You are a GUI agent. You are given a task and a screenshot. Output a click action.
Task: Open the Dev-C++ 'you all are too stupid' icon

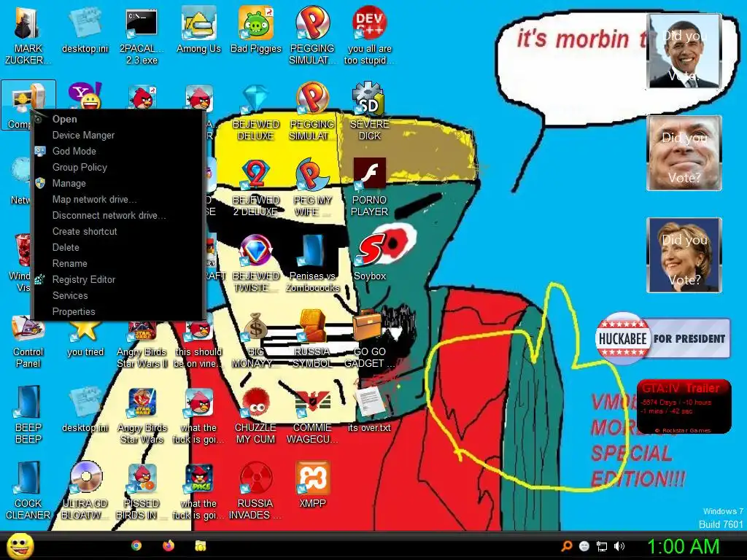[x=369, y=36]
